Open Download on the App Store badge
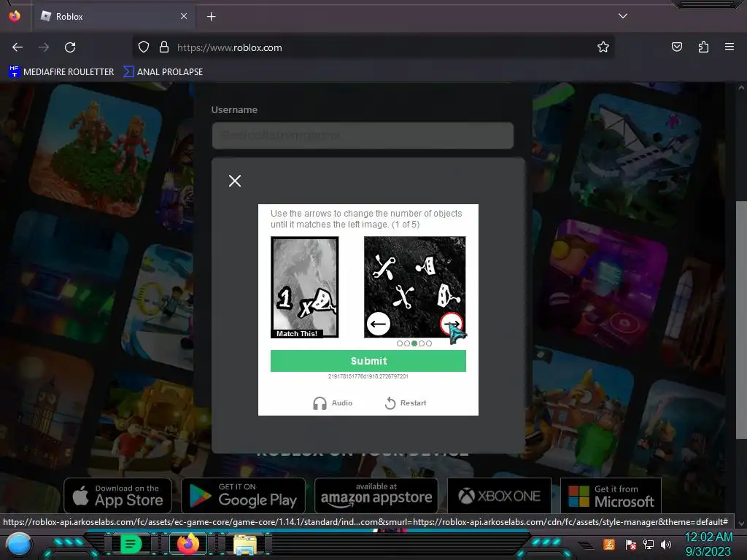The width and height of the screenshot is (747, 560). pos(117,496)
